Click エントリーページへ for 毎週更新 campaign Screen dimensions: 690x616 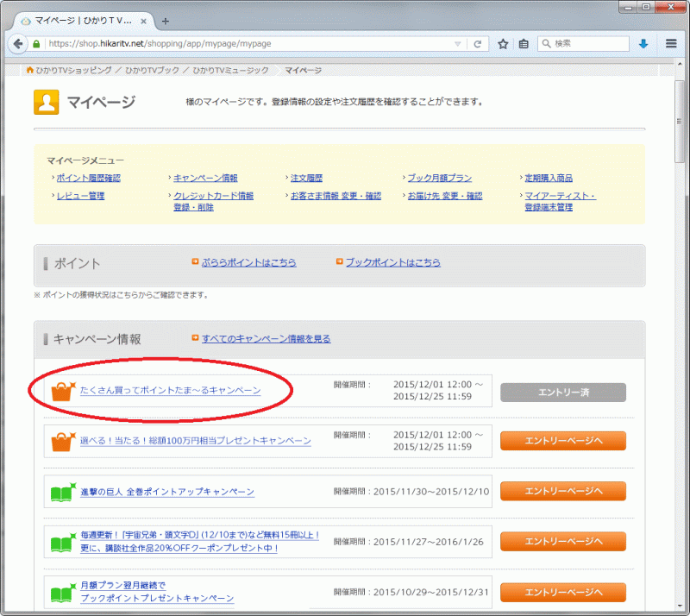click(x=563, y=541)
